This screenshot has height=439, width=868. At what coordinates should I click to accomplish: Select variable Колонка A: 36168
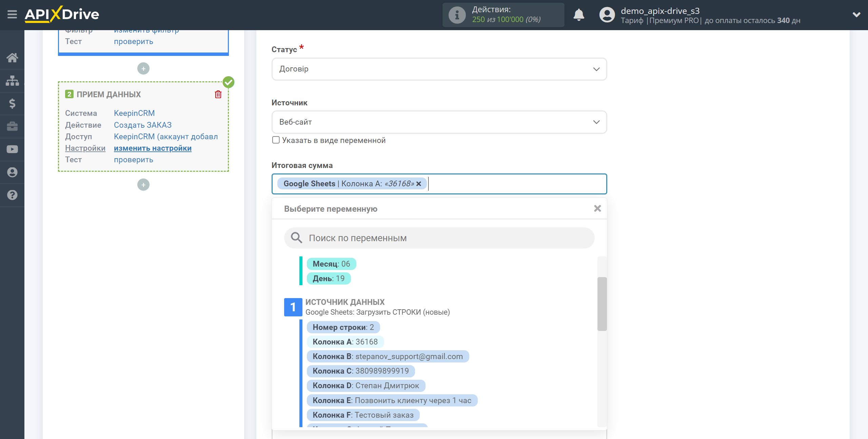pyautogui.click(x=345, y=342)
